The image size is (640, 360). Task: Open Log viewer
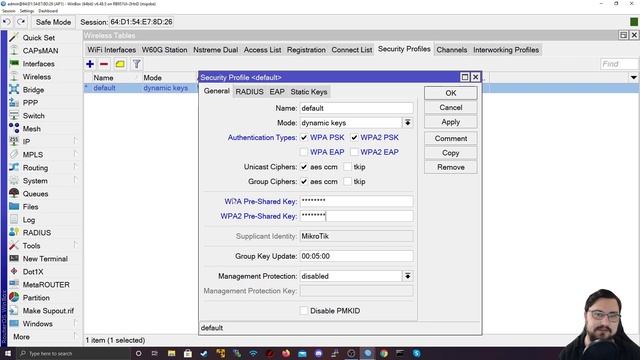(29, 220)
